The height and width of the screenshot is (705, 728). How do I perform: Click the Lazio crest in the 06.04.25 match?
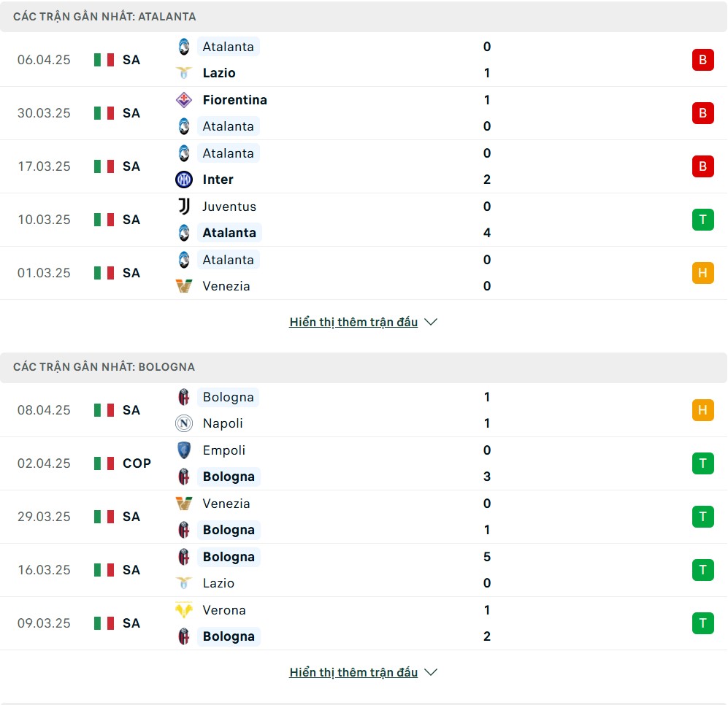pyautogui.click(x=184, y=73)
